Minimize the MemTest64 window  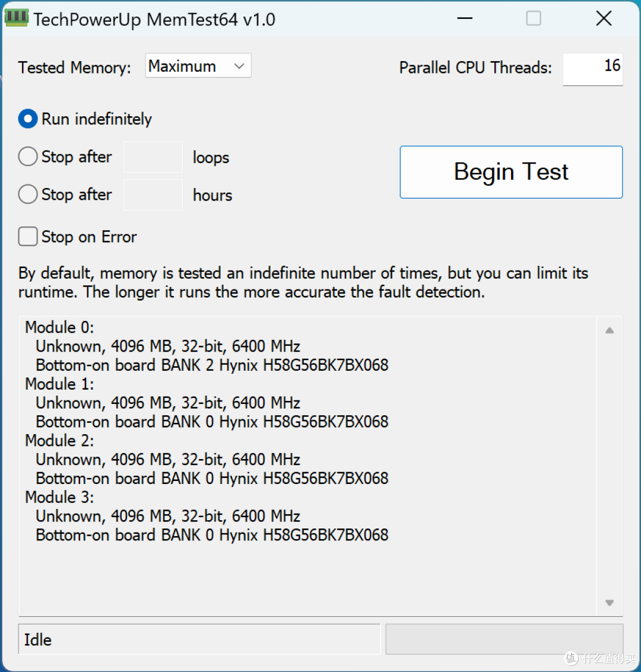[x=465, y=18]
